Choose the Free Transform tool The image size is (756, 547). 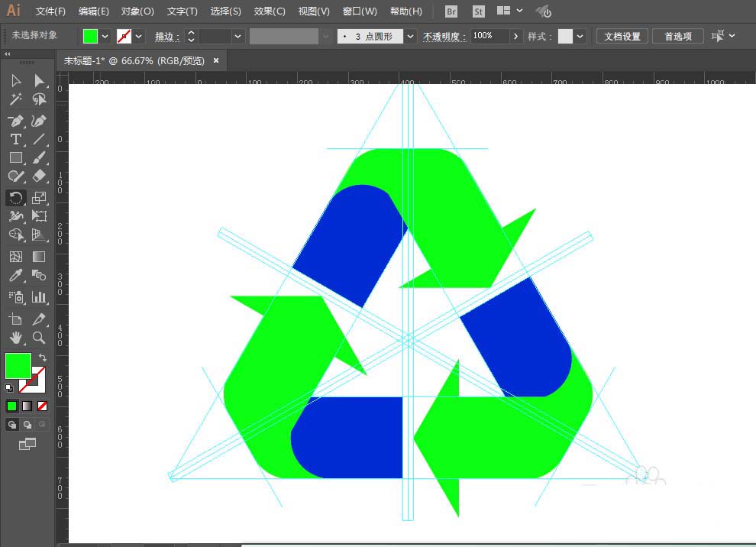(39, 216)
